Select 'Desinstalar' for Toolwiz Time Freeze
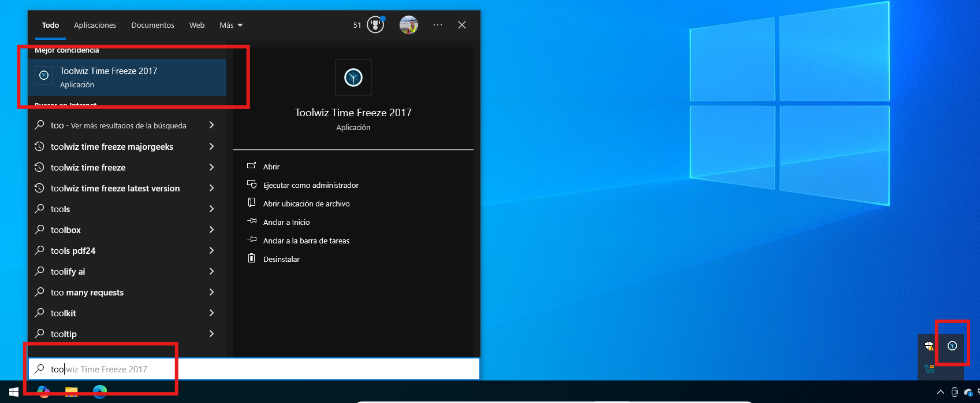The width and height of the screenshot is (980, 403). 281,259
